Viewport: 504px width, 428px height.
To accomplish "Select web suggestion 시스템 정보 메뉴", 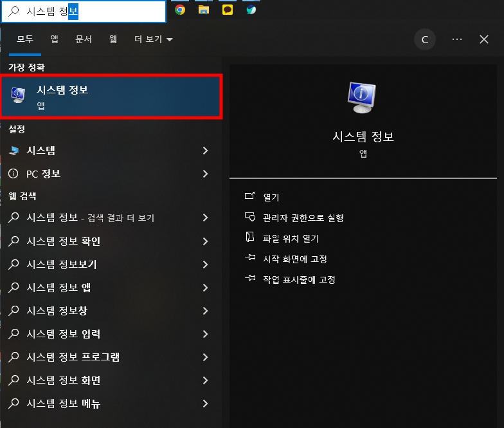I will coord(109,403).
